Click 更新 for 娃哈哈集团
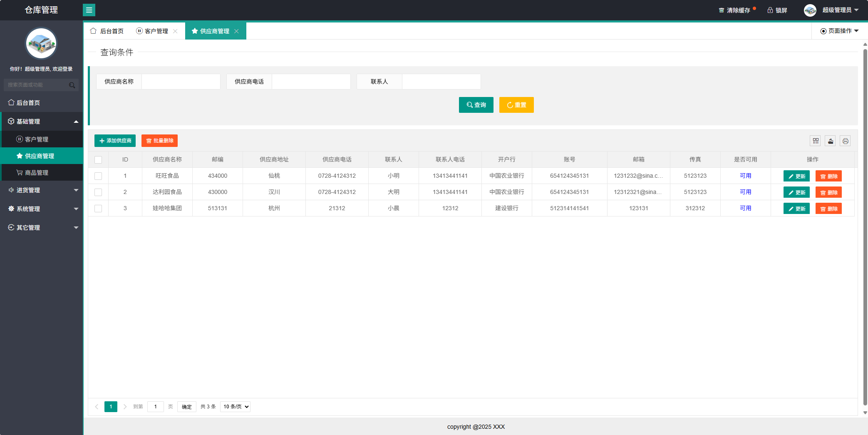868x435 pixels. (x=796, y=209)
